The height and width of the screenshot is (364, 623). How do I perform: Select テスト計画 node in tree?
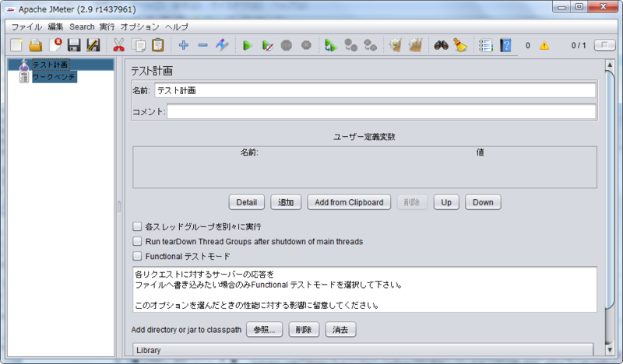click(50, 65)
